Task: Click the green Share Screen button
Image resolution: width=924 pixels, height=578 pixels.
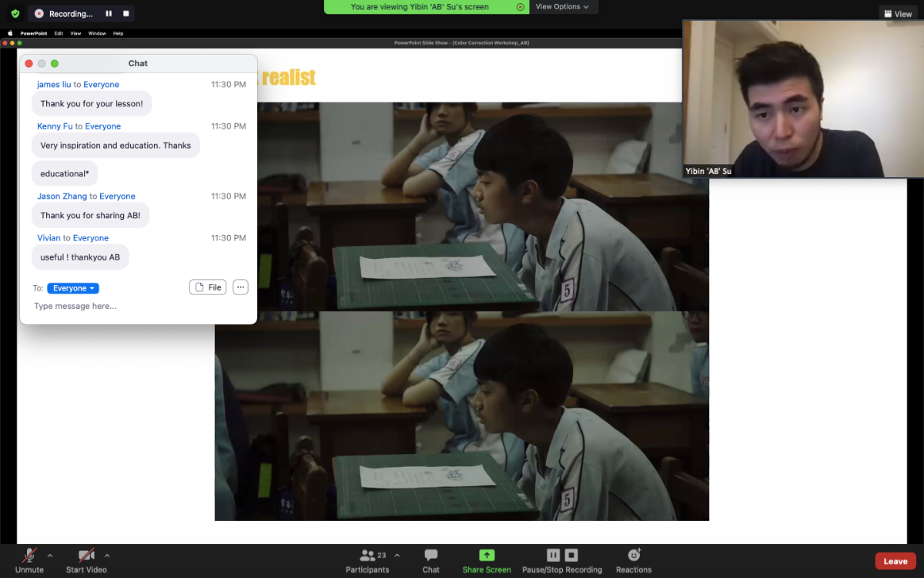Action: point(487,560)
